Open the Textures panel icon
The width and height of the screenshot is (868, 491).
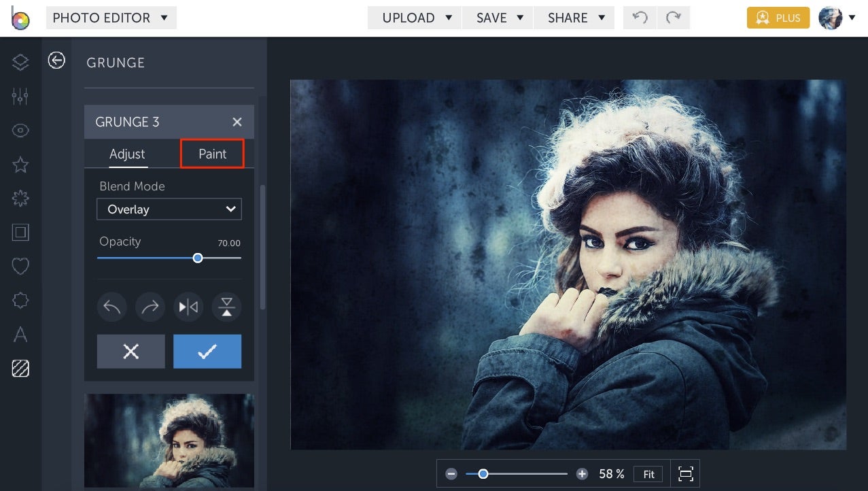point(20,369)
